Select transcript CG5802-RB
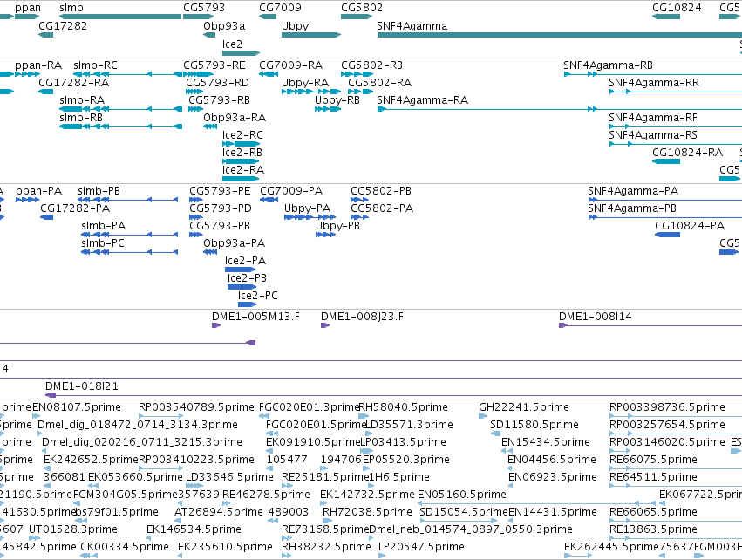 coord(371,65)
